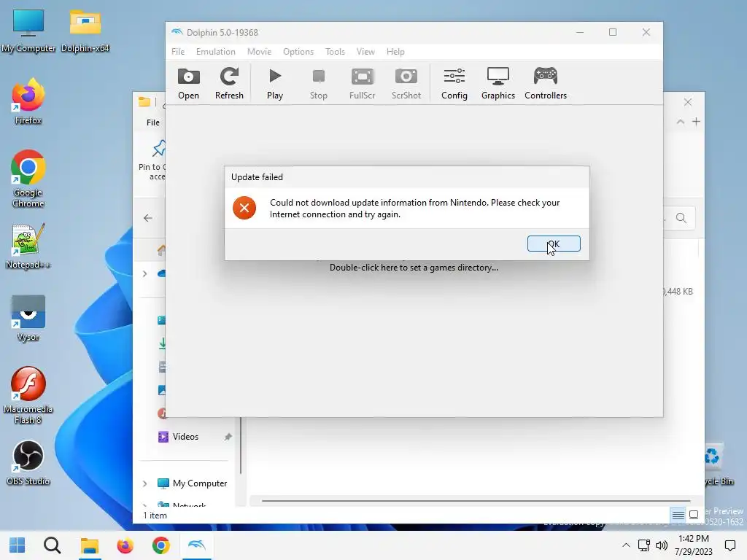The image size is (747, 560).
Task: Expand My Computer in navigation pane
Action: coord(145,483)
